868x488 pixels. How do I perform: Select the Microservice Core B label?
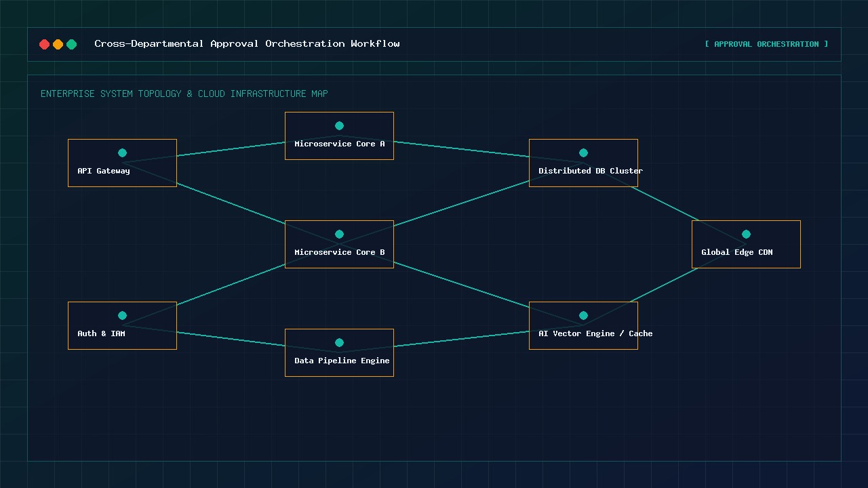pos(340,252)
